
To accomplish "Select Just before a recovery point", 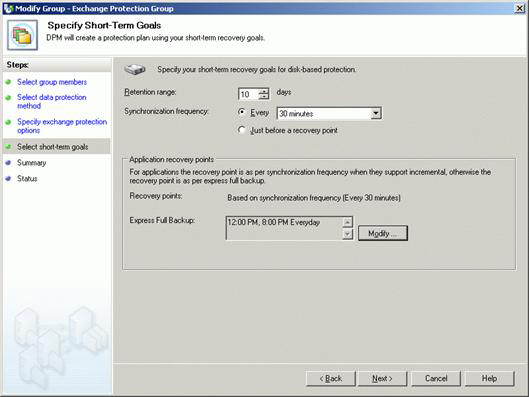I will point(242,130).
